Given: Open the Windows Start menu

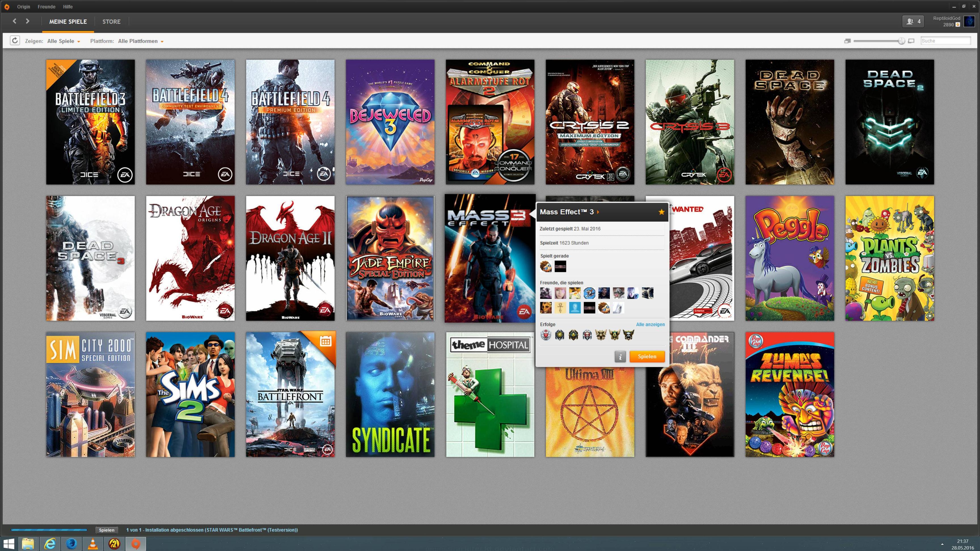Looking at the screenshot, I should (9, 544).
